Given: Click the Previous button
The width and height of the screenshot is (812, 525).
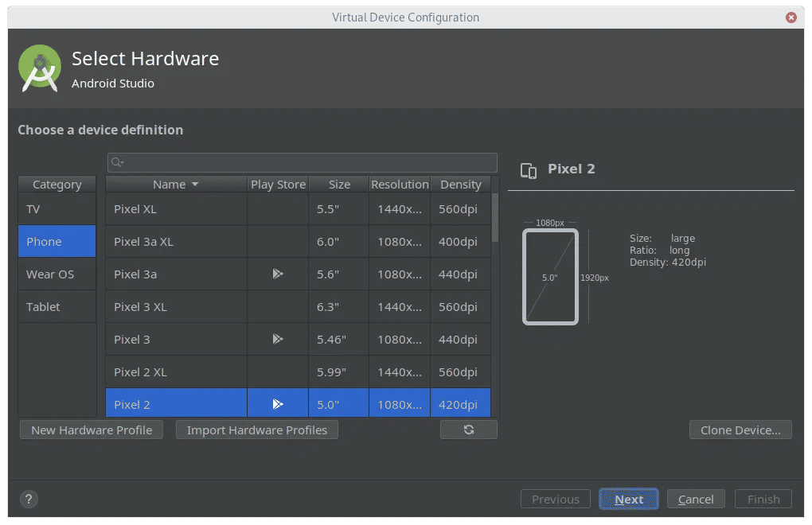Looking at the screenshot, I should pos(555,499).
